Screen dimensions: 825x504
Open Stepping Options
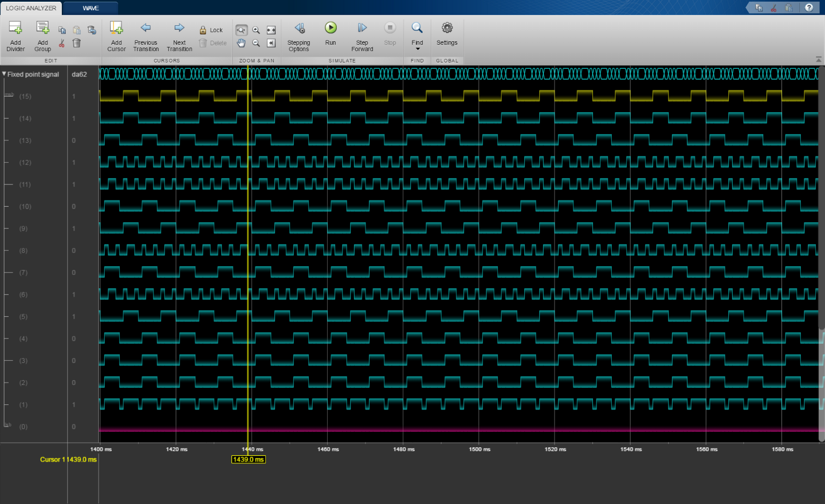coord(298,28)
